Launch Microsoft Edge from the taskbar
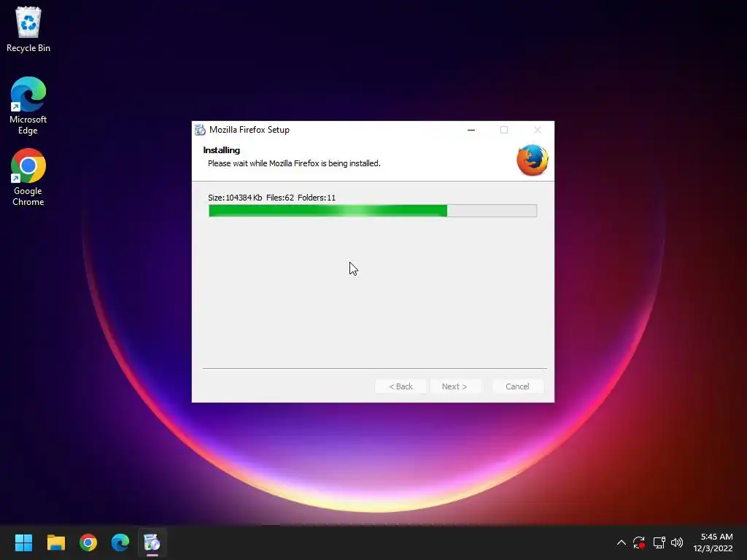The image size is (747, 560). (x=120, y=542)
